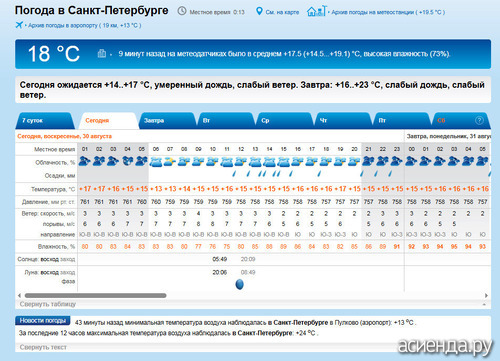Click the clock icon beside local time
The height and width of the screenshot is (361, 500).
coord(182,11)
